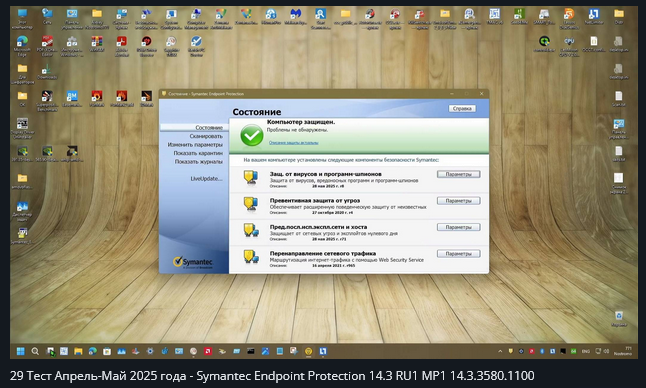Select the Symantec shortcut on the desktop
646x388 pixels.
click(x=22, y=236)
